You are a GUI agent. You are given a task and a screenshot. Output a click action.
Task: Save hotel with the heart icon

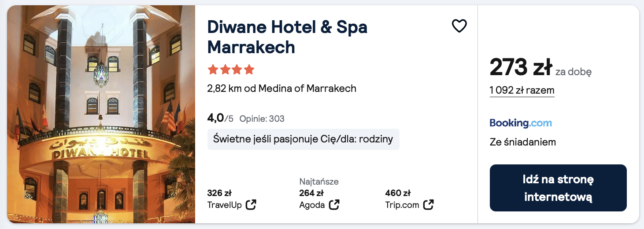click(x=459, y=26)
